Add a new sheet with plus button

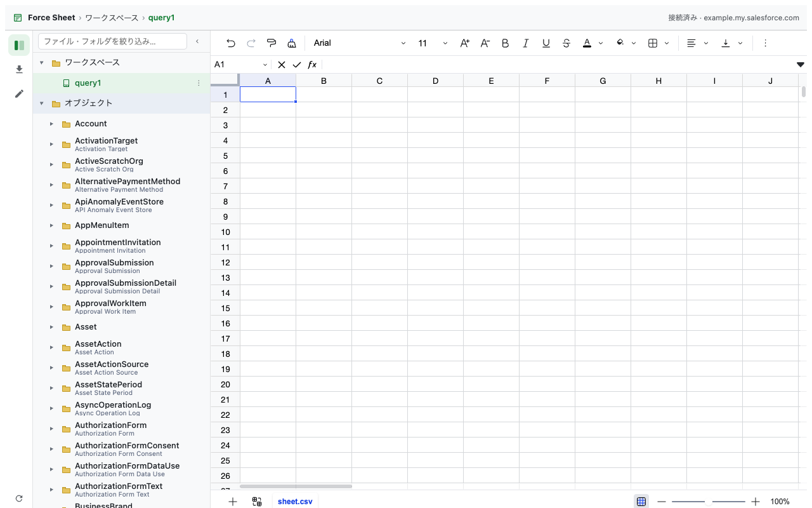click(x=233, y=502)
